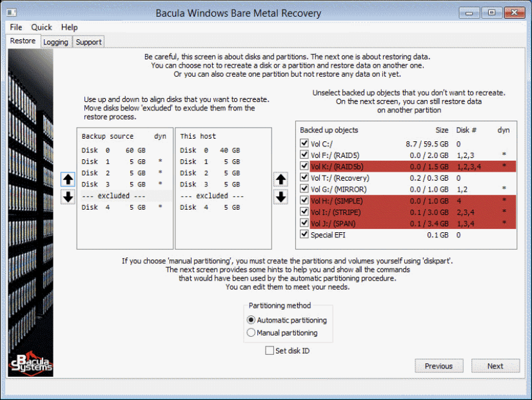Uncheck Vol G:/ (MIRROR) checkbox
This screenshot has height=400, width=532.
(304, 189)
